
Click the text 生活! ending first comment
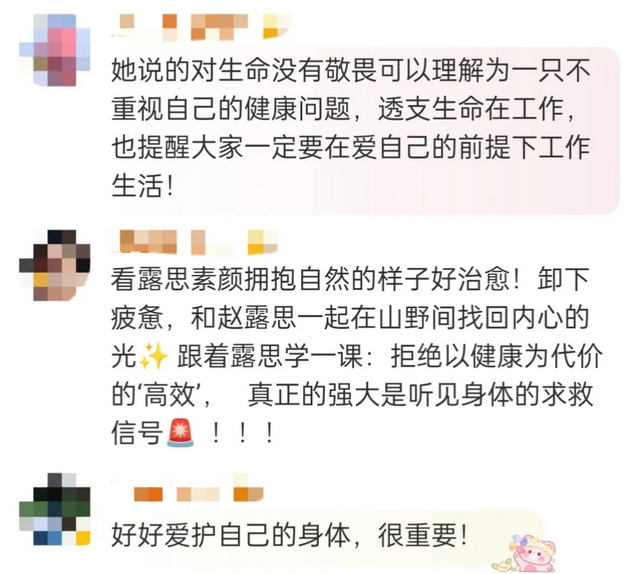click(142, 186)
